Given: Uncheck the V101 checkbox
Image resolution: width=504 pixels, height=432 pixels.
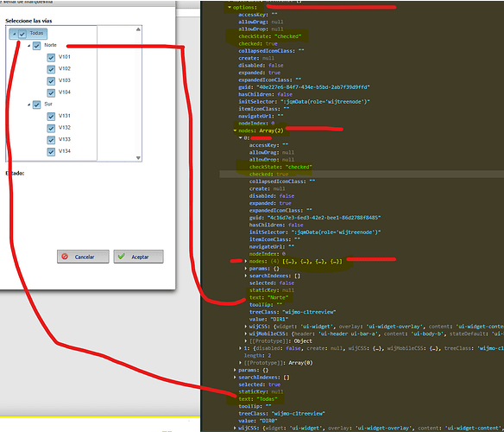Looking at the screenshot, I should (51, 58).
